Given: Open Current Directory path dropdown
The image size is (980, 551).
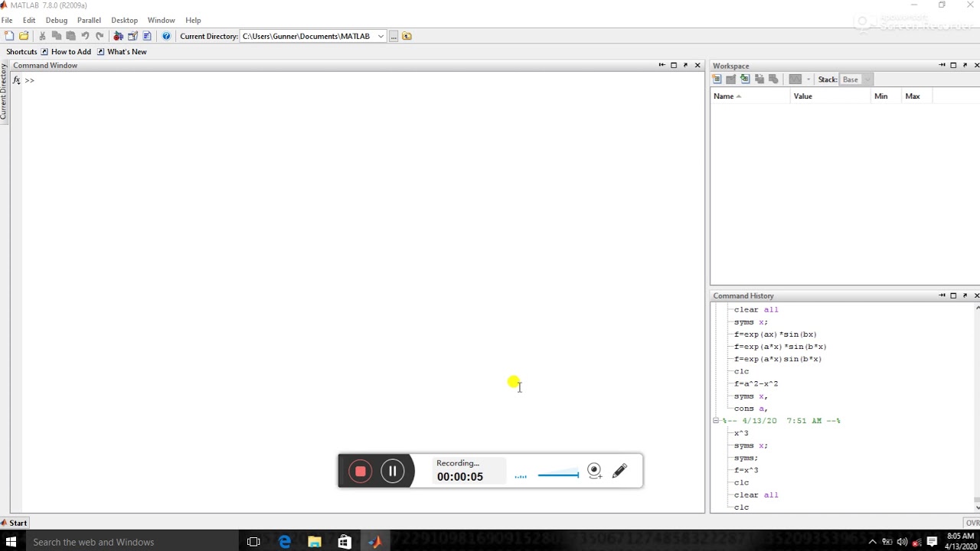Looking at the screenshot, I should tap(381, 36).
